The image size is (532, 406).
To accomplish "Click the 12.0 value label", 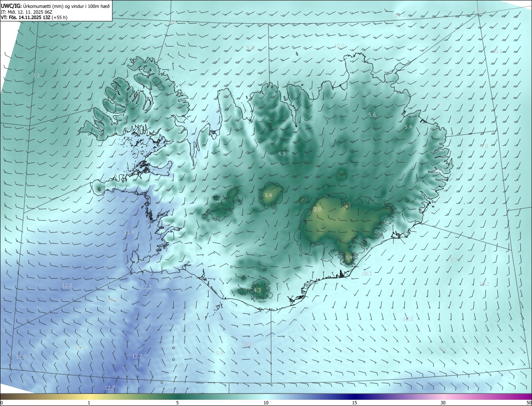I will (x=67, y=286).
